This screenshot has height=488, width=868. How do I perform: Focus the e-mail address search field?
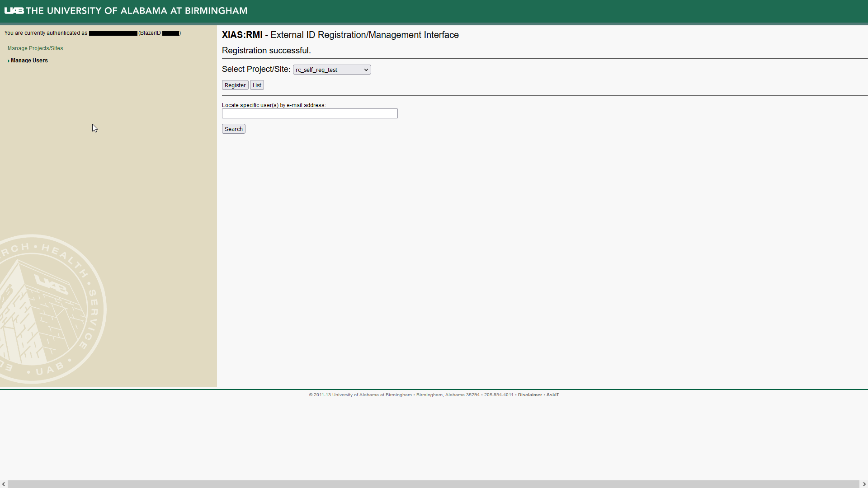pos(310,113)
